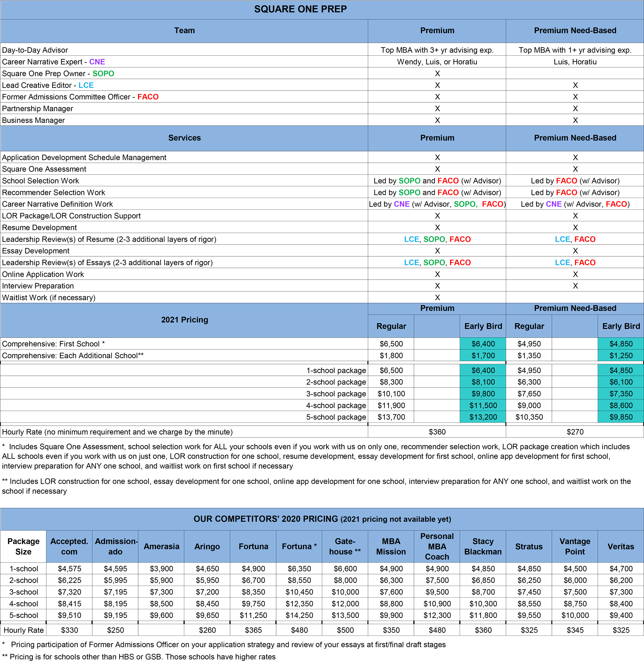
Task: Click the 2-school package label
Action: tap(336, 382)
